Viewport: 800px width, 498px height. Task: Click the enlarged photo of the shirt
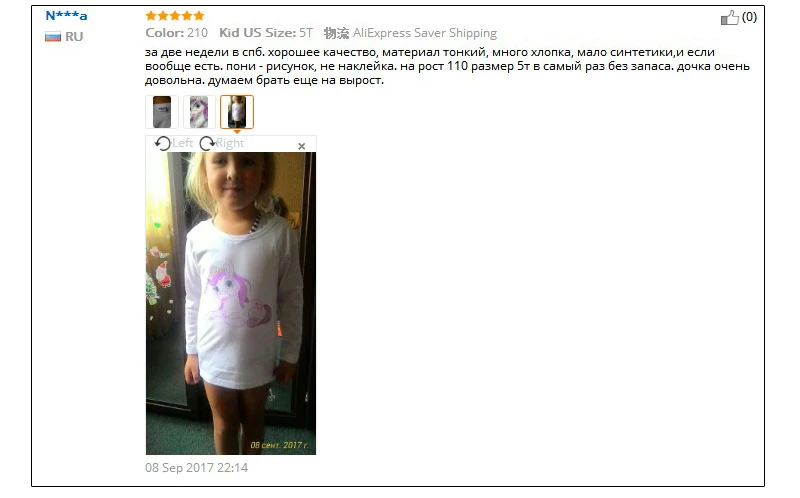click(231, 303)
